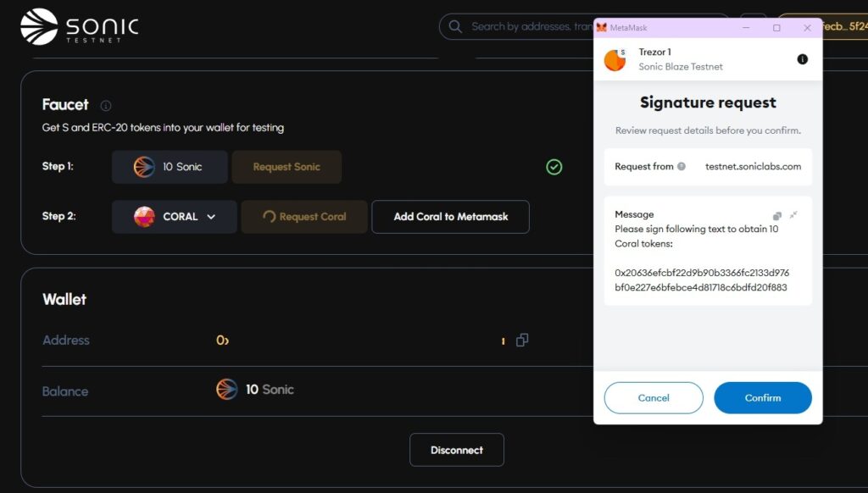Click the MetaMask account info icon
The image size is (868, 493).
[x=802, y=59]
